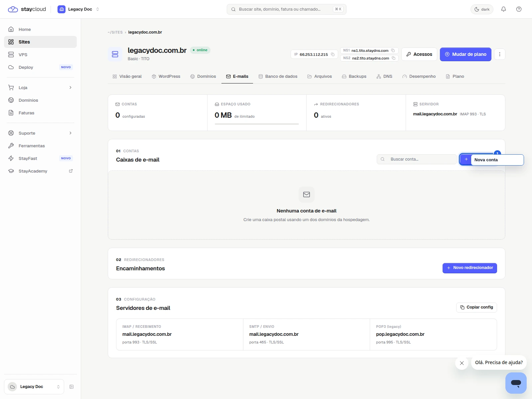532x399 pixels.
Task: Open the chat support widget
Action: tap(516, 383)
